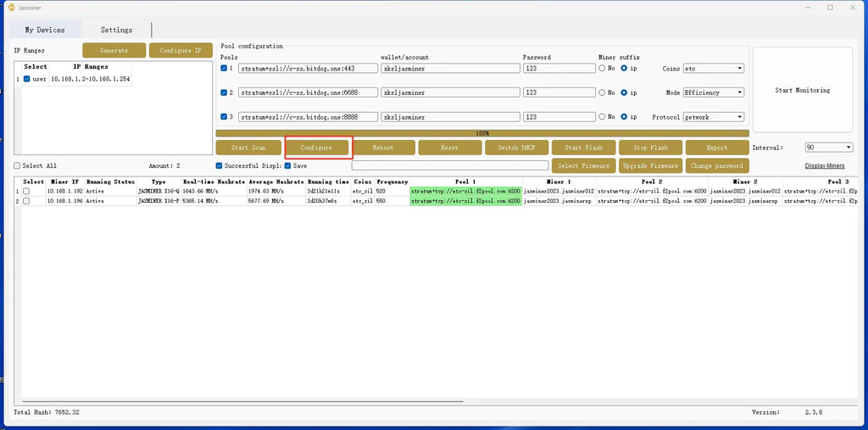Click the Start Scan button
The width and height of the screenshot is (868, 430).
248,148
